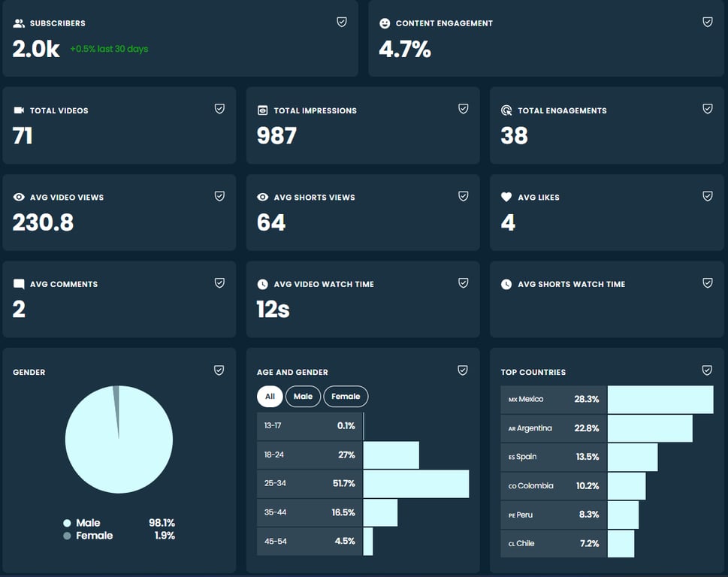Click the shield badge on Gender card

[219, 370]
